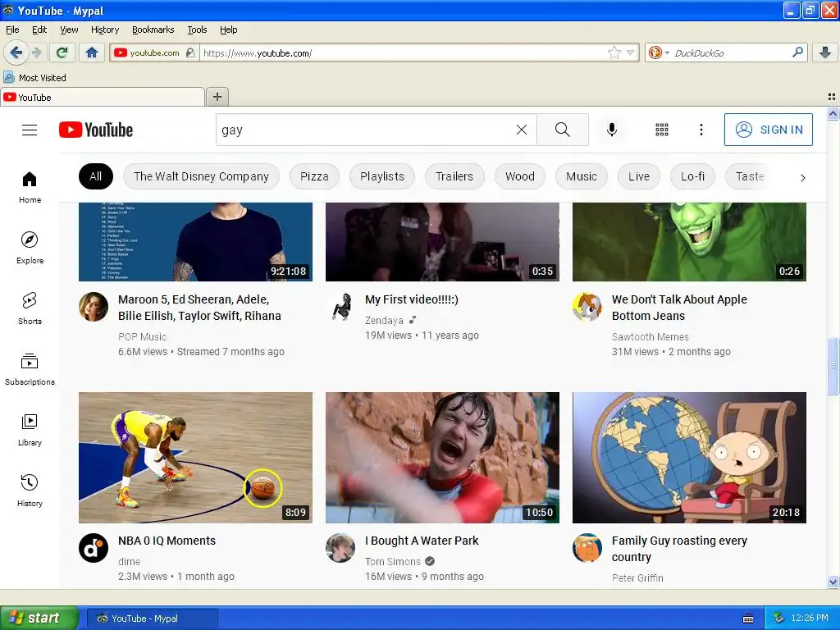840x630 pixels.
Task: Open Family Guy roasting every country thumbnail
Action: click(689, 458)
